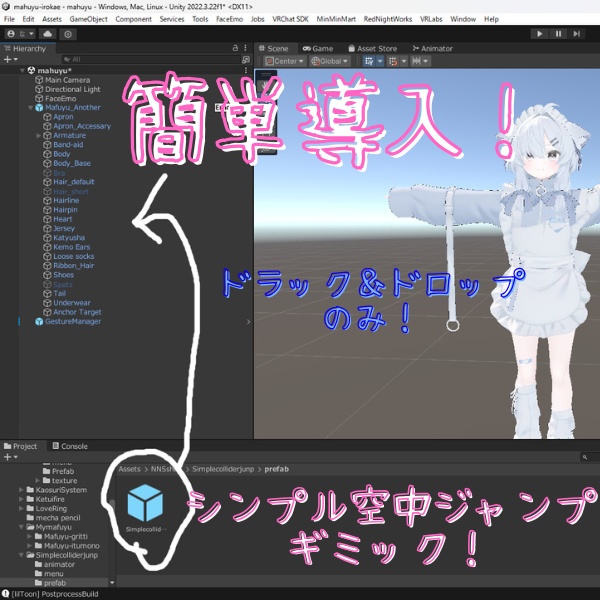Expand the KaosuriSystem folder

[21, 490]
